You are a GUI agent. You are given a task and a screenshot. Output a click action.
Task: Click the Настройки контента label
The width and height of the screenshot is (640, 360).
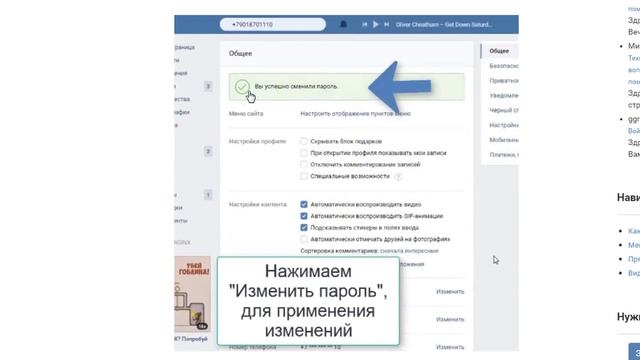(x=258, y=204)
